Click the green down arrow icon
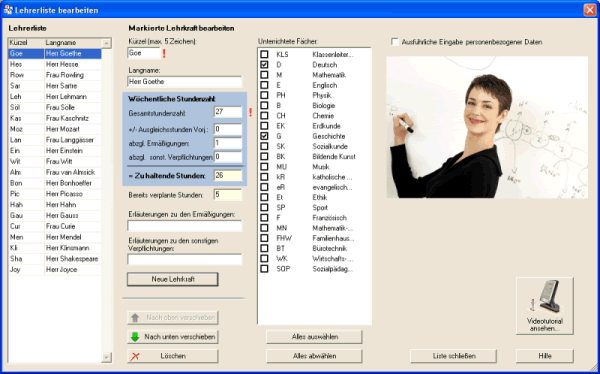 [135, 337]
